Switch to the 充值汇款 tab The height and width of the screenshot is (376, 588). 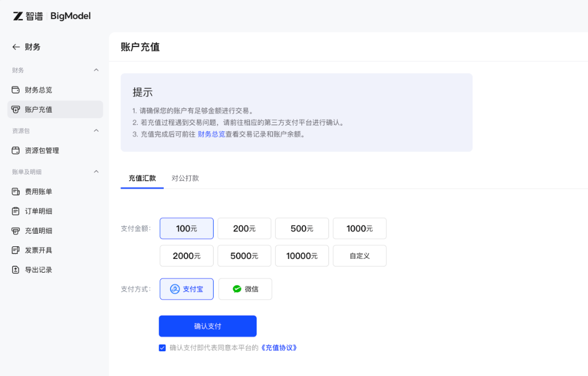[x=142, y=178]
